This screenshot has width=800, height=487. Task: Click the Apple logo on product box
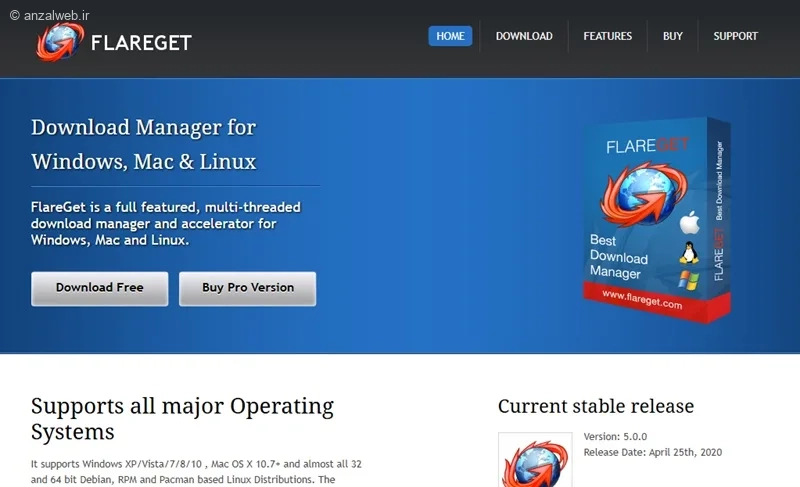pyautogui.click(x=690, y=222)
